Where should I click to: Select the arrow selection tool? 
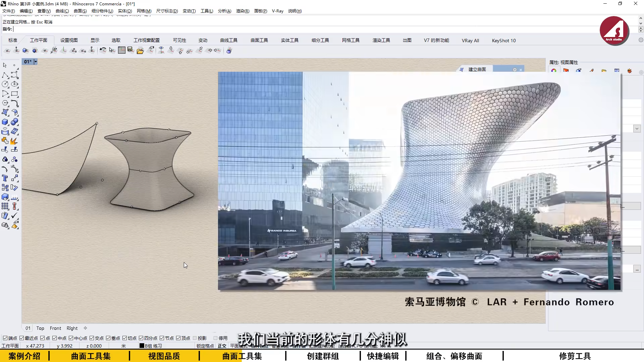pos(5,65)
